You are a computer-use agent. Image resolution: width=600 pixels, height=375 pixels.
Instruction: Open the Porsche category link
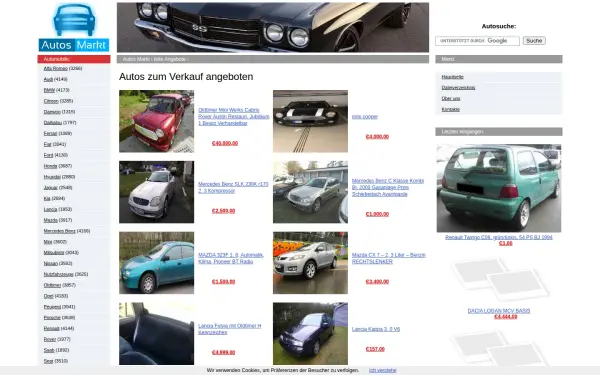[52, 318]
